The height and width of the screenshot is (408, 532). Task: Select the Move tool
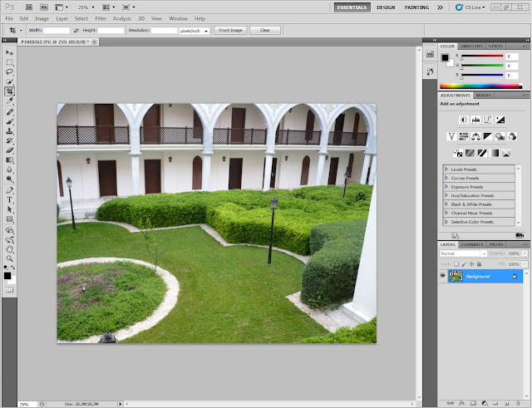(x=9, y=52)
